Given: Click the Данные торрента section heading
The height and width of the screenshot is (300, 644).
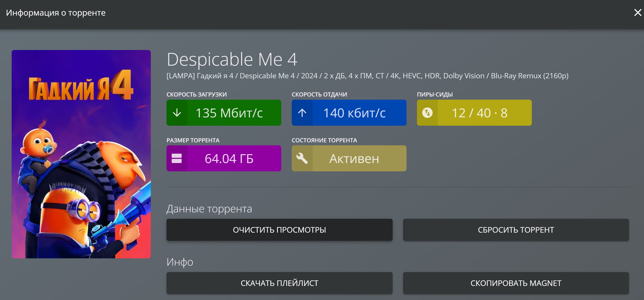Looking at the screenshot, I should (209, 209).
